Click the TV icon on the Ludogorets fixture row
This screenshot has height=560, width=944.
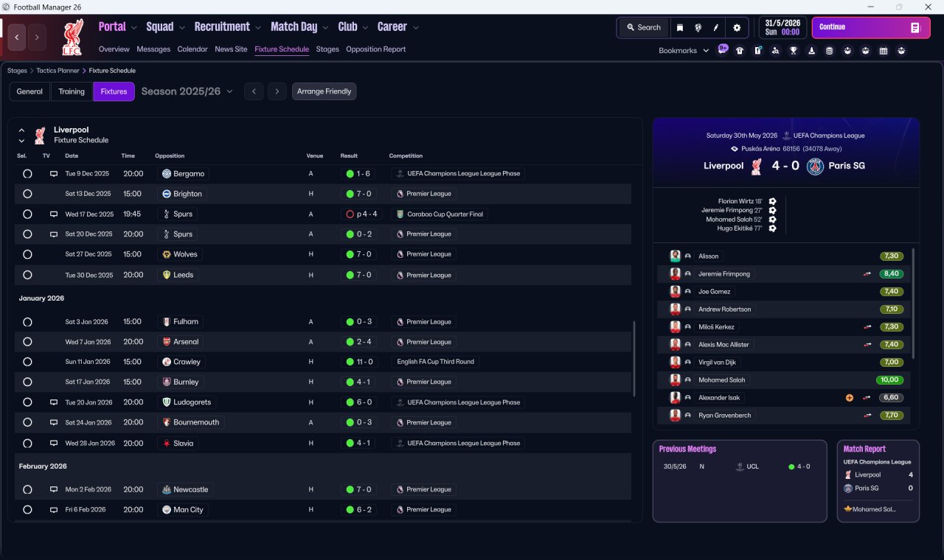(54, 402)
